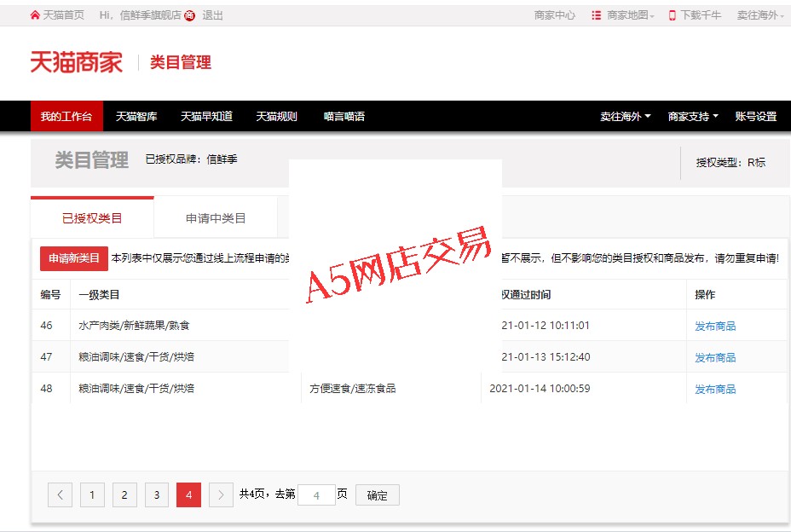Click the 申请新类目 button
Screen dimensions: 791x532
[x=74, y=258]
